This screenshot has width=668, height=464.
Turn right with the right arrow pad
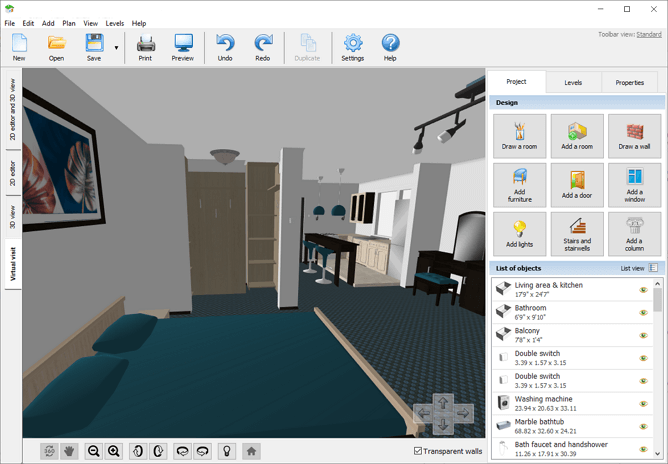pos(463,413)
